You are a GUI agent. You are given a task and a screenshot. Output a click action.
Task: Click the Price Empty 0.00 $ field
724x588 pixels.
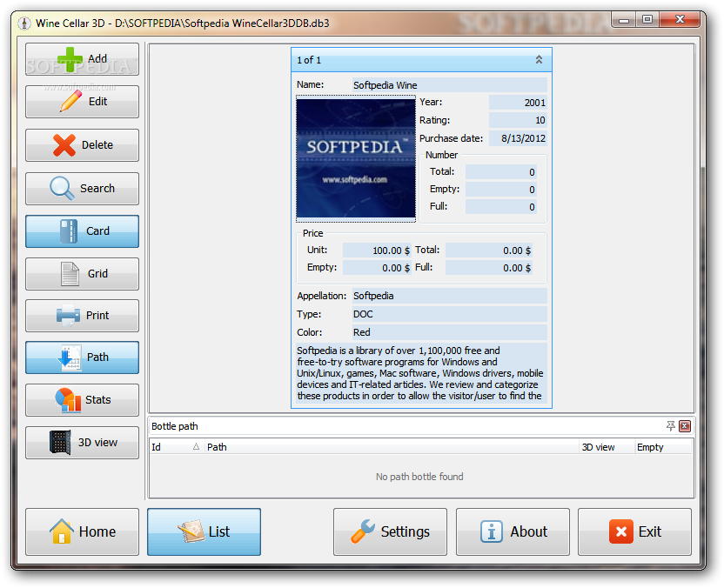[x=377, y=268]
